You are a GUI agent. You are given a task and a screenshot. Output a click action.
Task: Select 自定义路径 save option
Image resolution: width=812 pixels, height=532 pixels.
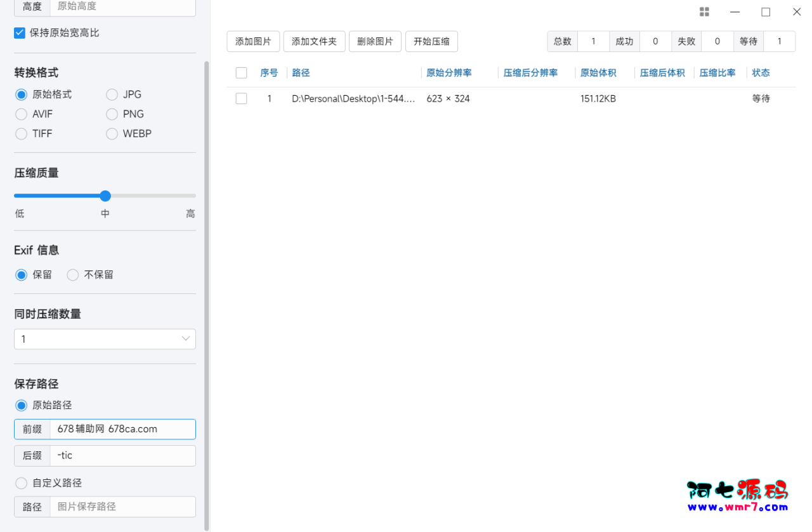pyautogui.click(x=22, y=483)
